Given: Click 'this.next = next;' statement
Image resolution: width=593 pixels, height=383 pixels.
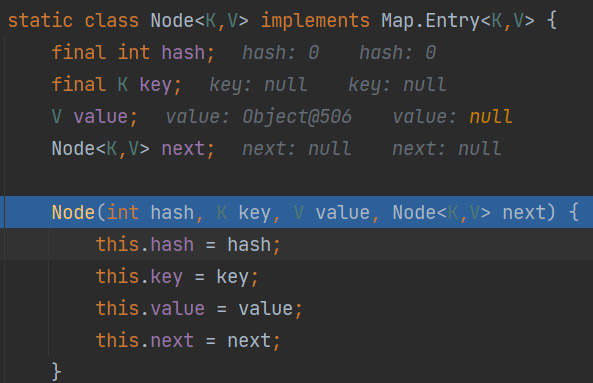Looking at the screenshot, I should [188, 341].
